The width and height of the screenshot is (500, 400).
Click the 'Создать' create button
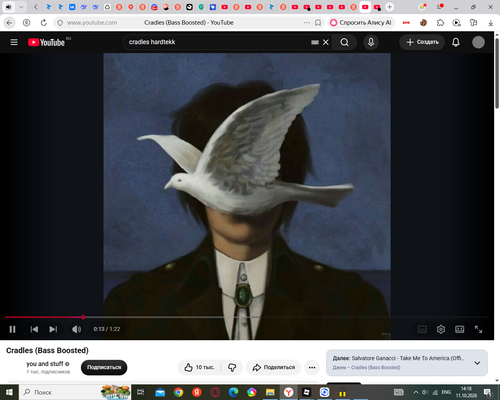[x=422, y=42]
